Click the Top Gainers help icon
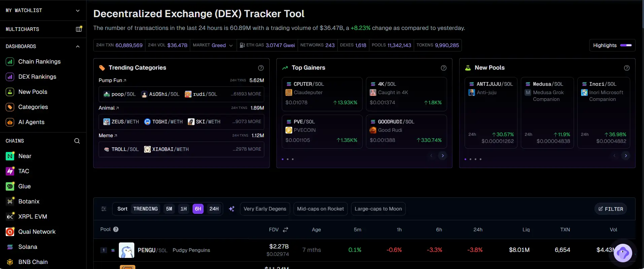This screenshot has height=269, width=644. pos(444,68)
